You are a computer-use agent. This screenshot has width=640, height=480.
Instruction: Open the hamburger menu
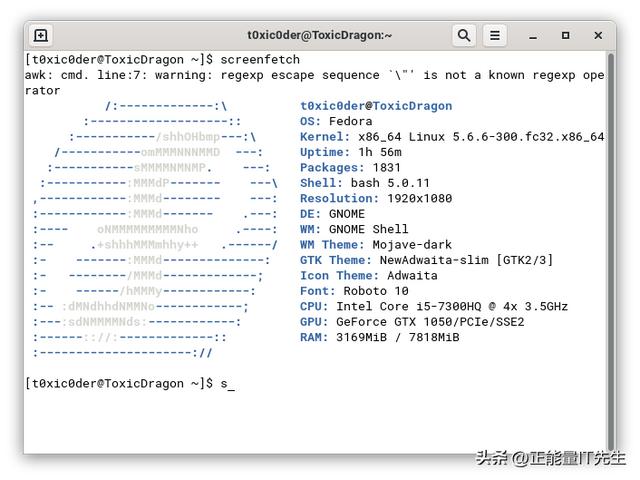(x=495, y=36)
